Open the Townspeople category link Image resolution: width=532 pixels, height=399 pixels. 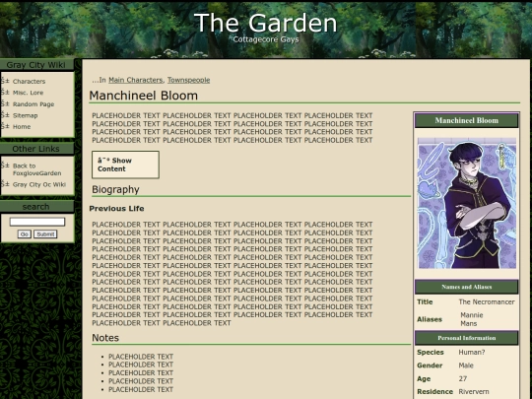tap(188, 80)
